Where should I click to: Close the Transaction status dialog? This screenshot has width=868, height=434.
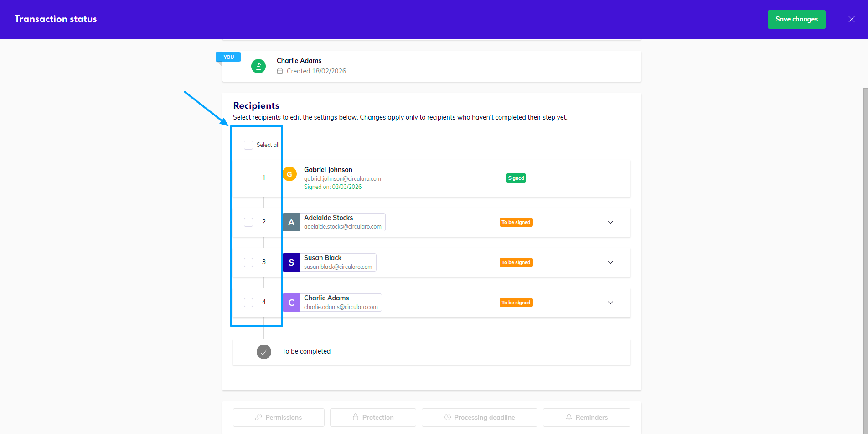pyautogui.click(x=851, y=19)
